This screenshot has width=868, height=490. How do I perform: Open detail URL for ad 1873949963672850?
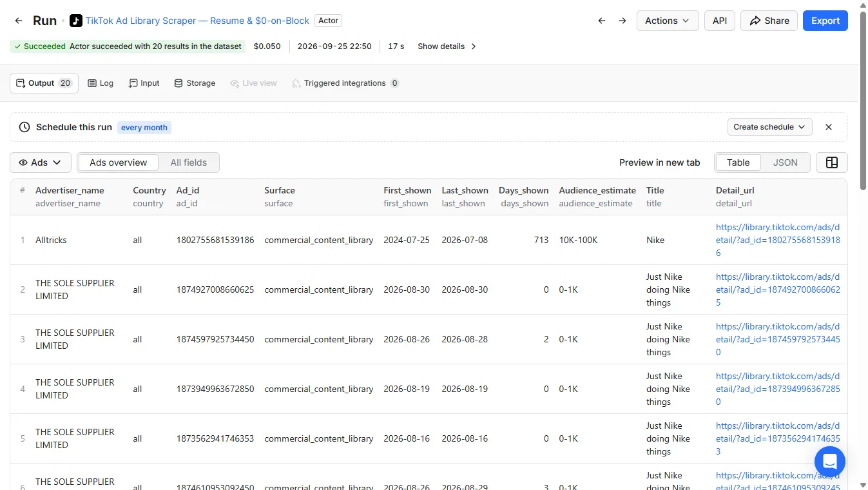(778, 389)
